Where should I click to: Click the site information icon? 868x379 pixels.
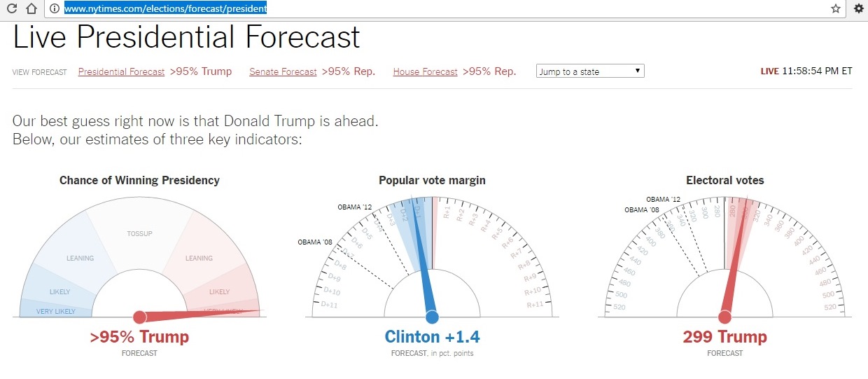53,8
